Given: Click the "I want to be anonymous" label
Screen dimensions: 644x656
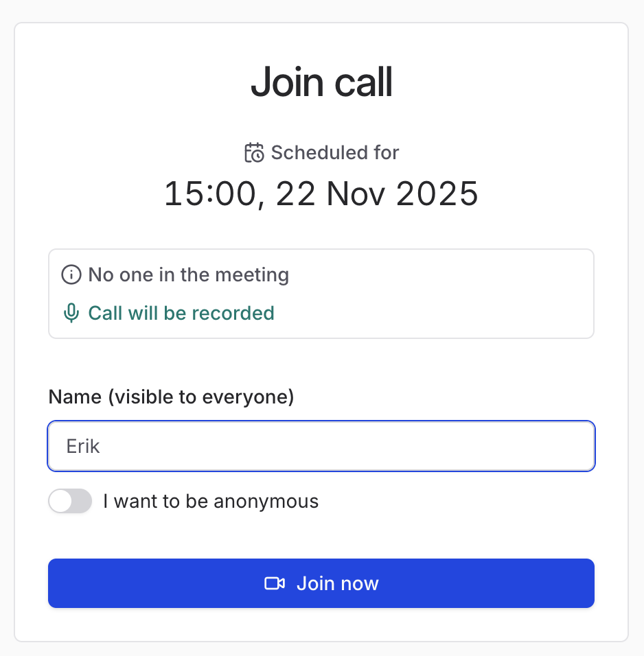Looking at the screenshot, I should pos(211,502).
